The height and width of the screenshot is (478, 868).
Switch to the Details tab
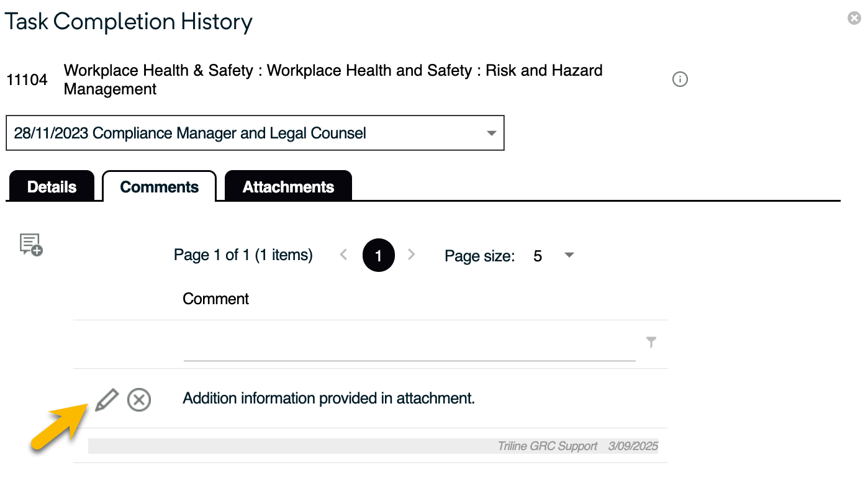pyautogui.click(x=52, y=187)
